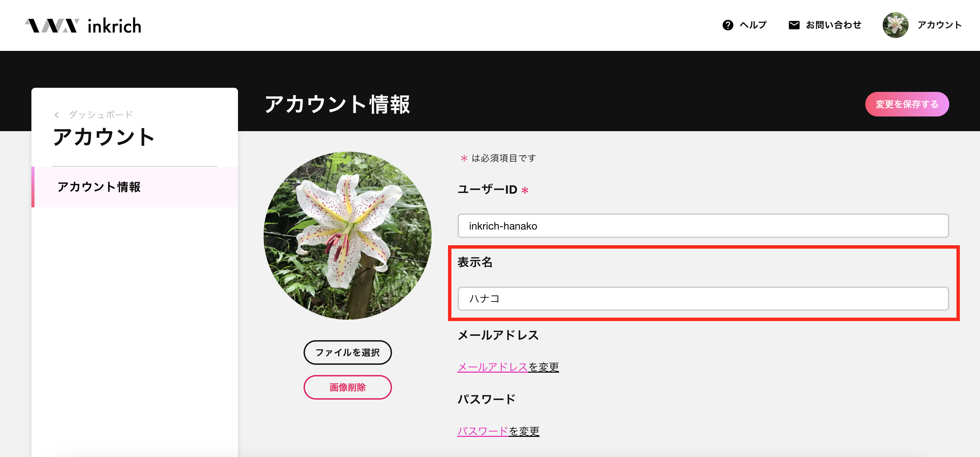Open the お問い合わせ menu item
This screenshot has width=980, height=457.
pos(834,25)
